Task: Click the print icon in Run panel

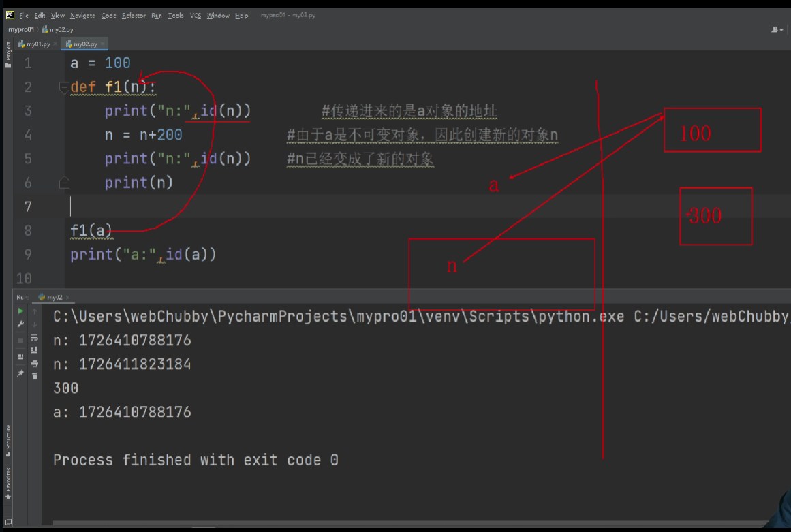Action: pos(34,363)
